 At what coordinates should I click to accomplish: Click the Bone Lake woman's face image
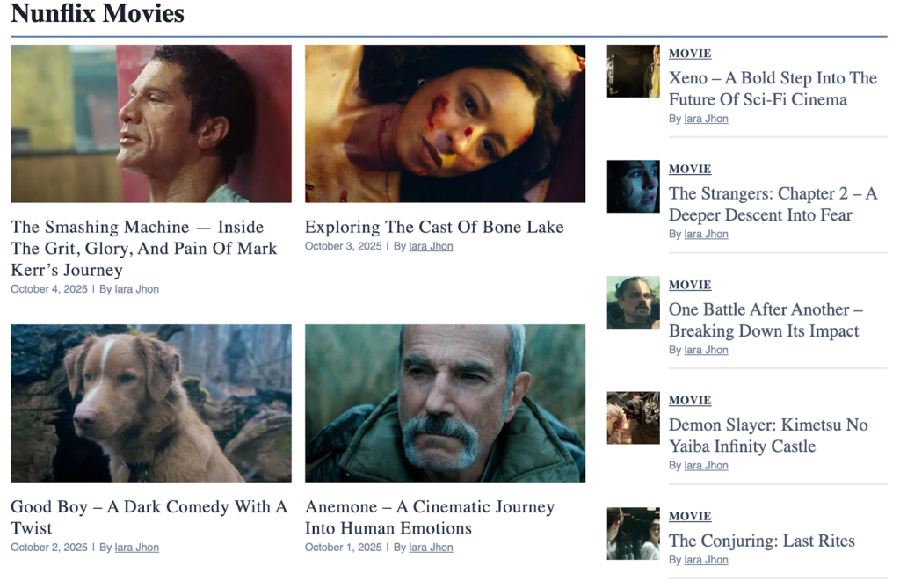click(x=445, y=123)
